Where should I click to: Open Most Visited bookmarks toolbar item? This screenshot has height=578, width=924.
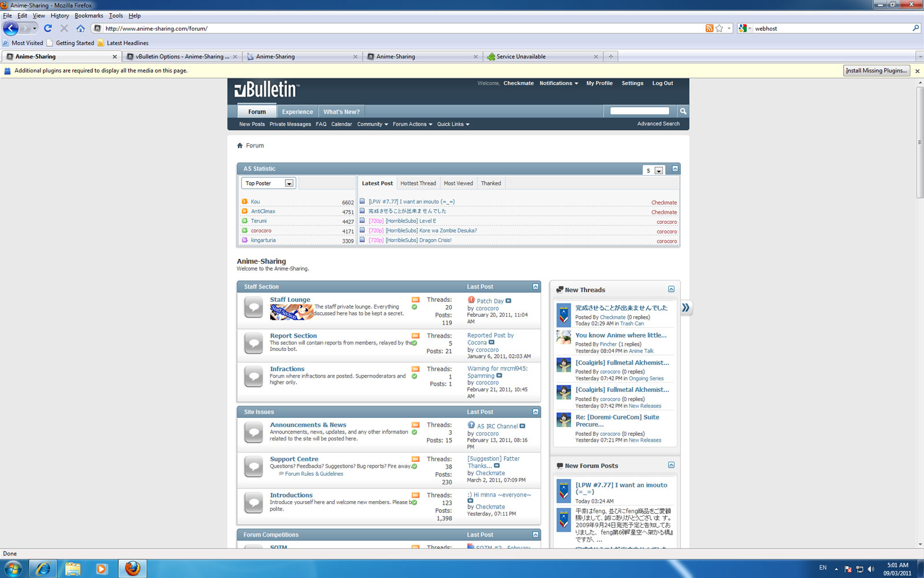point(23,43)
